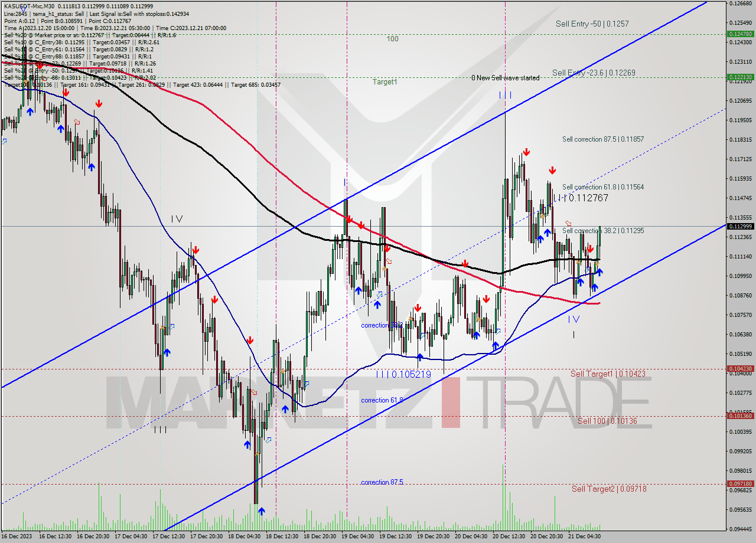The image size is (756, 543).
Task: Click the blue 'correction 61.8' label
Action: point(382,400)
